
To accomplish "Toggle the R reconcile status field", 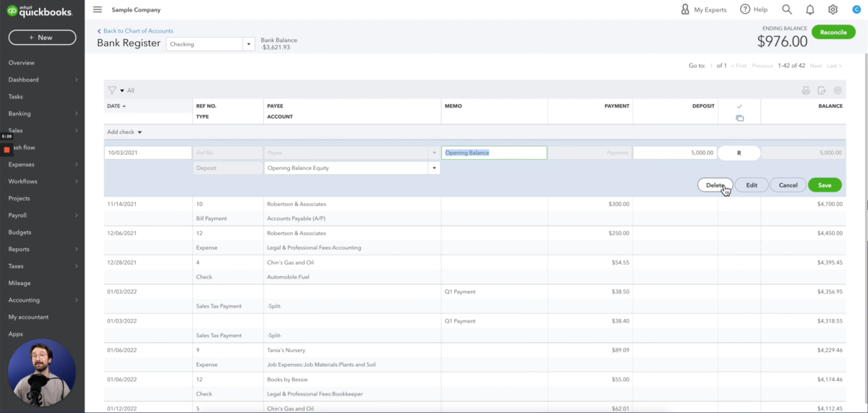I will pos(739,153).
